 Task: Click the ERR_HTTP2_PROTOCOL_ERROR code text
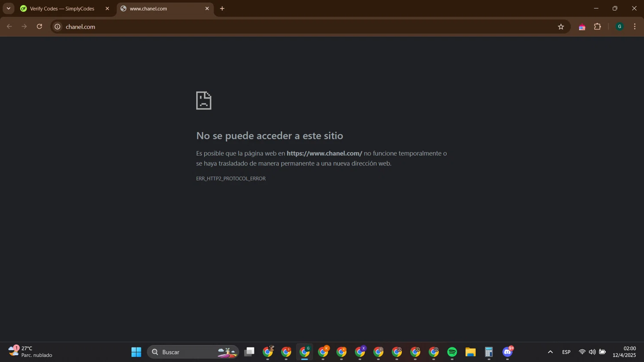click(231, 178)
